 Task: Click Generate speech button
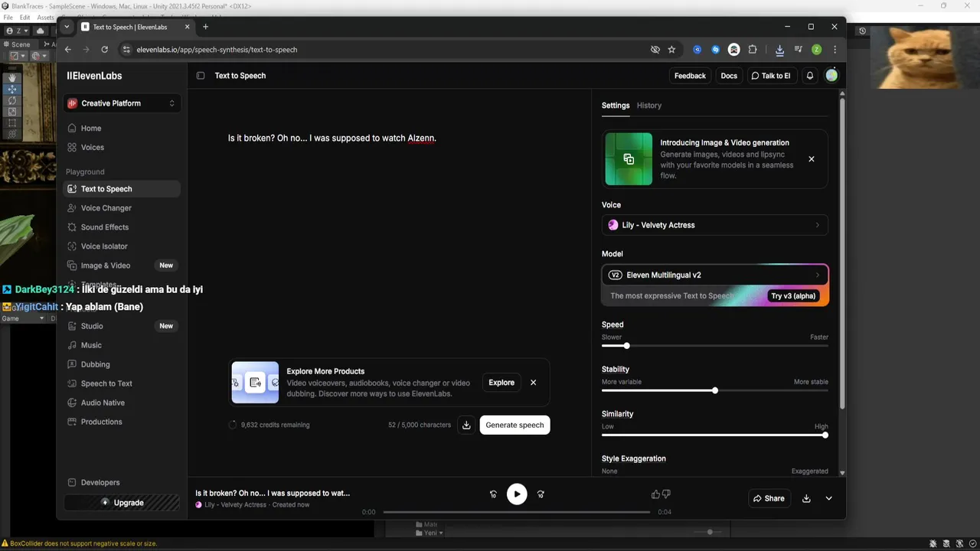(x=514, y=425)
